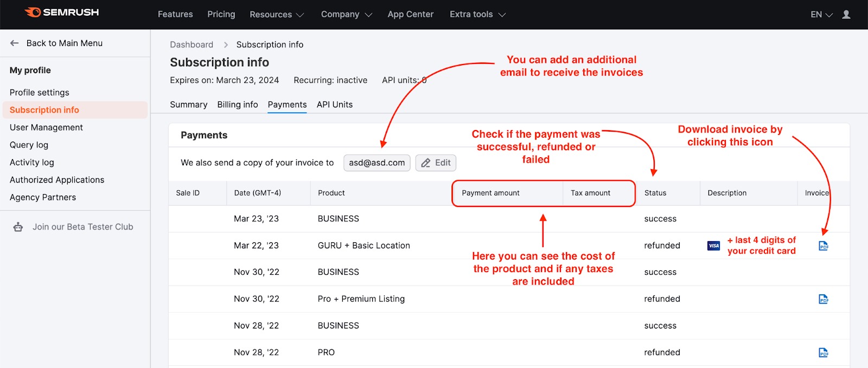This screenshot has width=868, height=368.
Task: Download the PDF invoice for Mar 22, '23
Action: pos(824,246)
